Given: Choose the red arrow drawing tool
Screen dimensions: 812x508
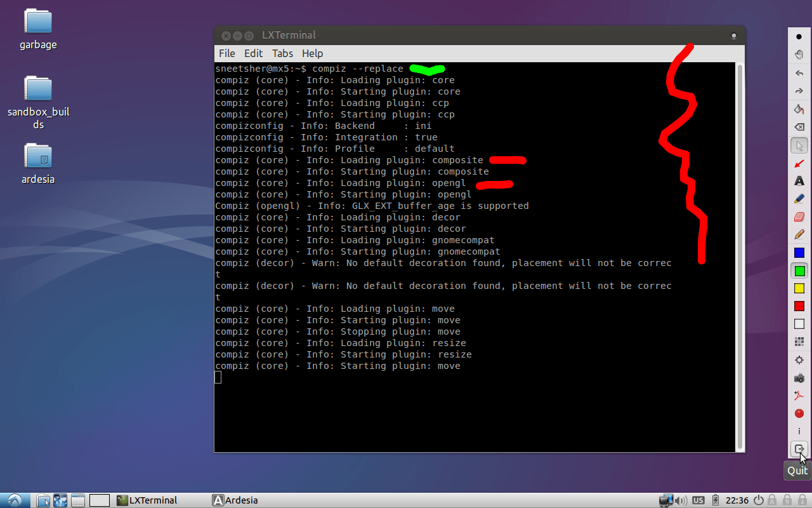Looking at the screenshot, I should (x=799, y=163).
